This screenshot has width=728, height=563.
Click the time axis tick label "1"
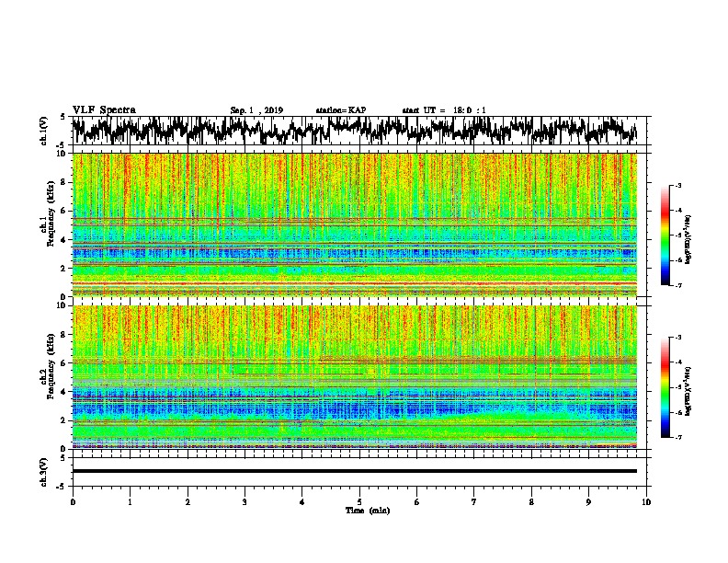tap(130, 502)
